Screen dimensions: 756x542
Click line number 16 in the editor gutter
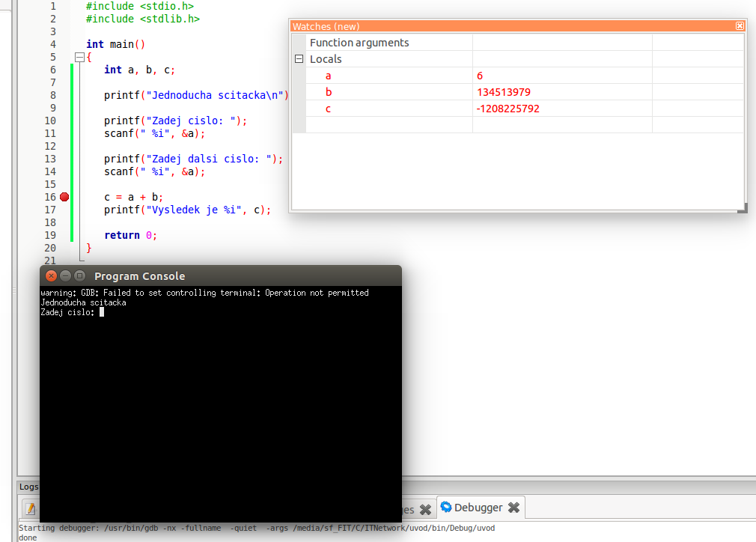click(x=50, y=197)
